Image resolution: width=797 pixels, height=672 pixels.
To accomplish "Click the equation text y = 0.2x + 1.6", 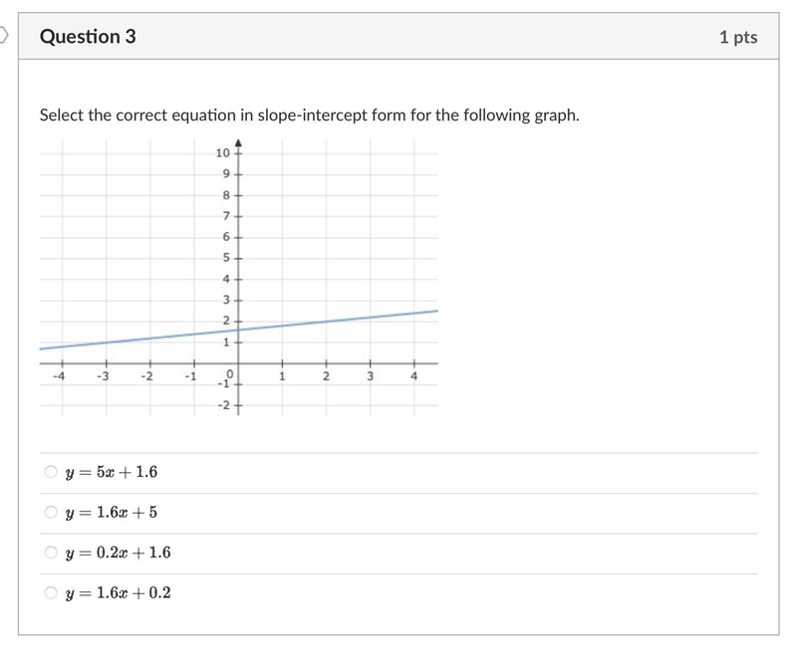I will click(x=118, y=553).
